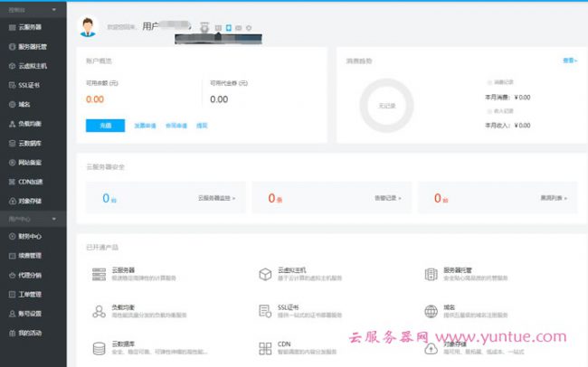Click the 服务器托管 product icon

coord(431,274)
